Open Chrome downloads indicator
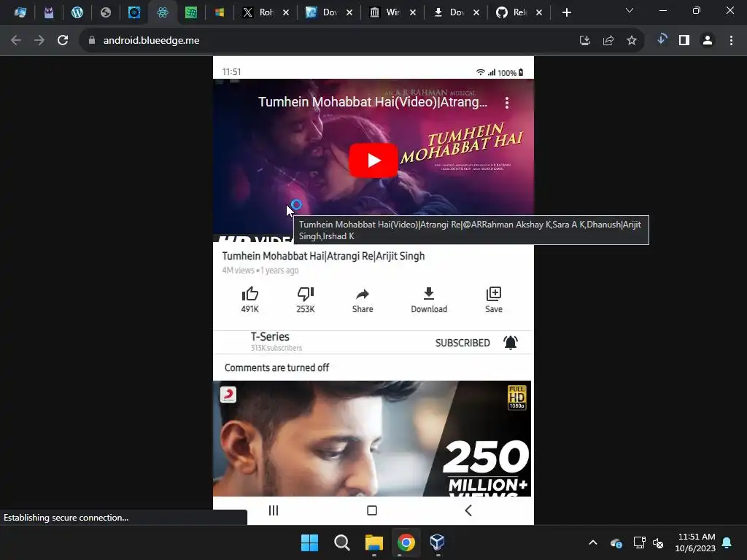This screenshot has height=560, width=747. (x=662, y=39)
